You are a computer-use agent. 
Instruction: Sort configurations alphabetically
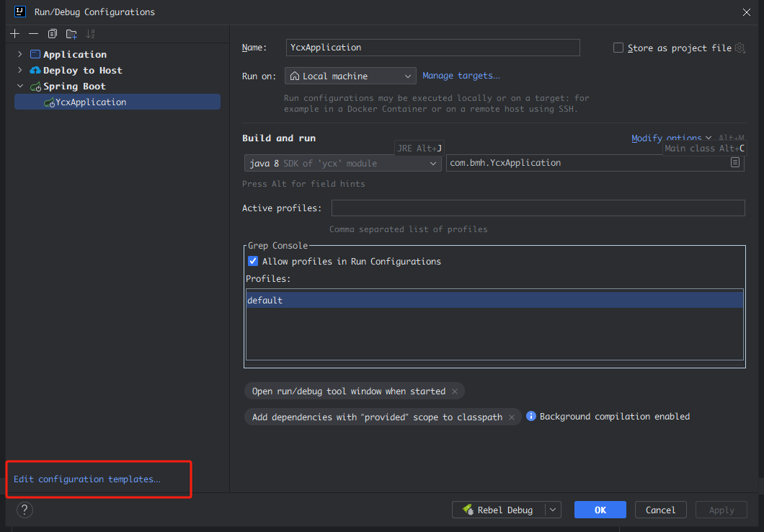(90, 34)
